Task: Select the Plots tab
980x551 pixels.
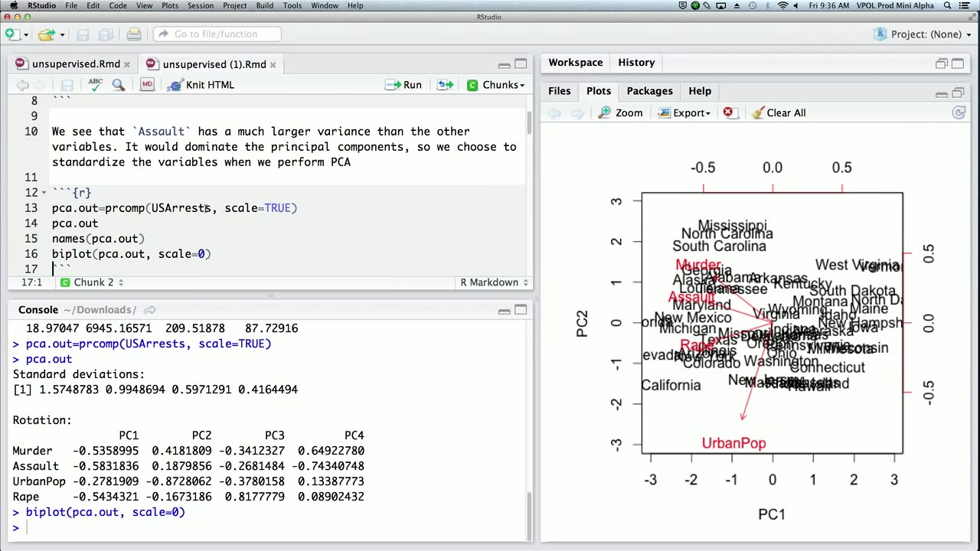Action: [599, 91]
